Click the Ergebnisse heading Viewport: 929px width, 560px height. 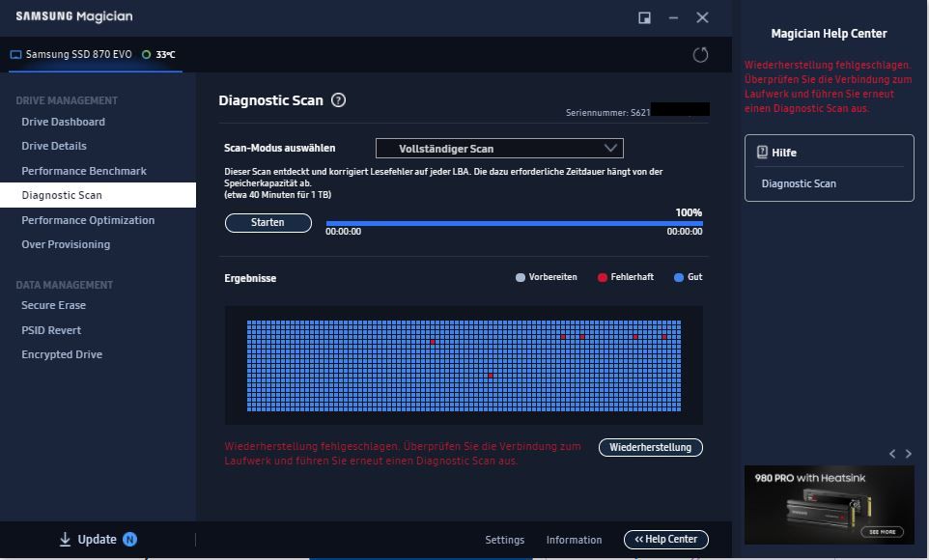coord(250,278)
